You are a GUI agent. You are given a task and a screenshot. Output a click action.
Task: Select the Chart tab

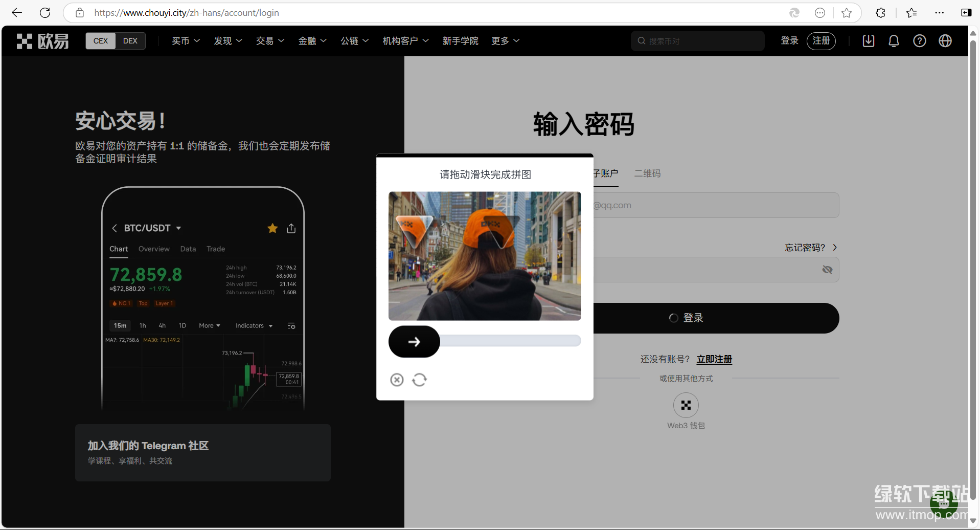tap(119, 249)
